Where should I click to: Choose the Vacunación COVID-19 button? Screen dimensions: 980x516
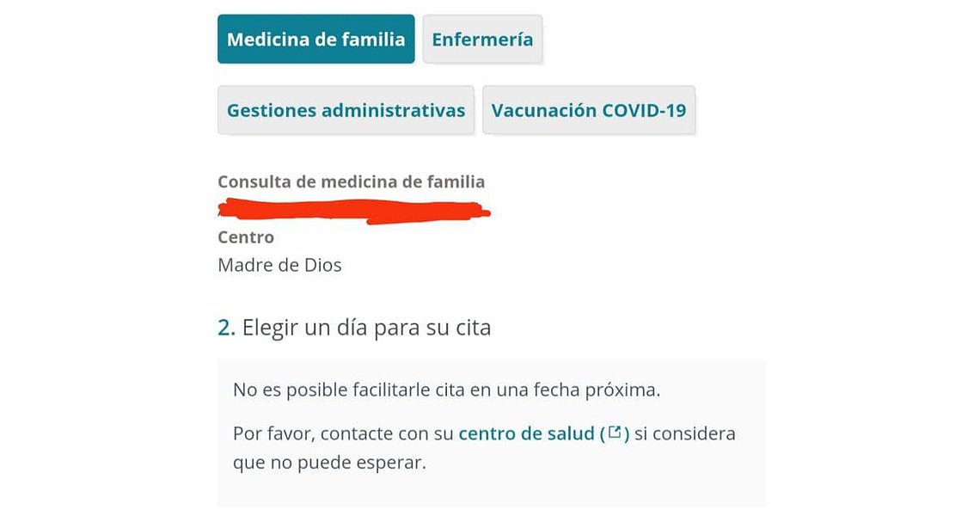589,110
